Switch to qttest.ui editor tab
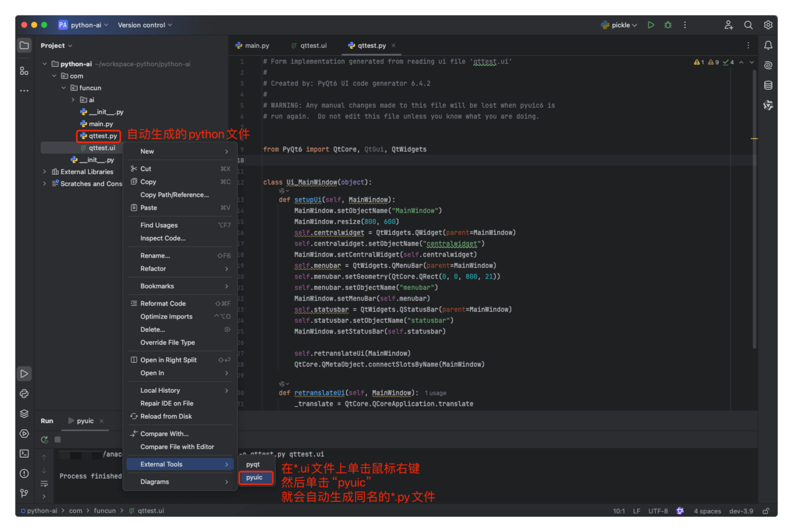 (x=309, y=45)
